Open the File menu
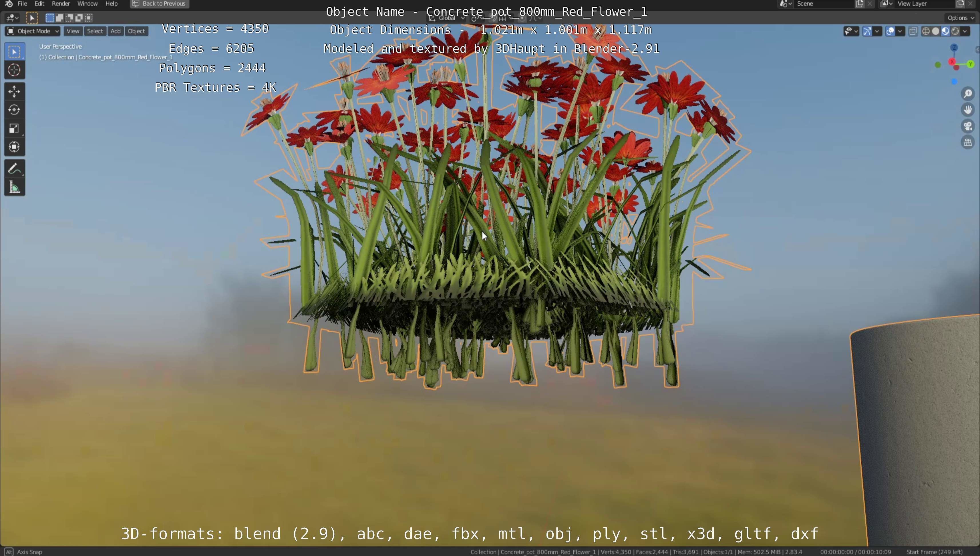 (23, 4)
